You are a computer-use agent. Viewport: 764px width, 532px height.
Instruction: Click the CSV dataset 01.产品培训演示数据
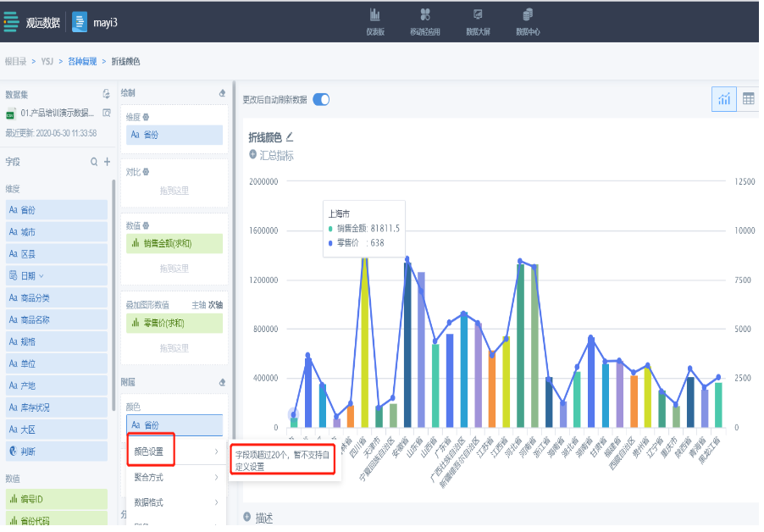click(x=50, y=114)
